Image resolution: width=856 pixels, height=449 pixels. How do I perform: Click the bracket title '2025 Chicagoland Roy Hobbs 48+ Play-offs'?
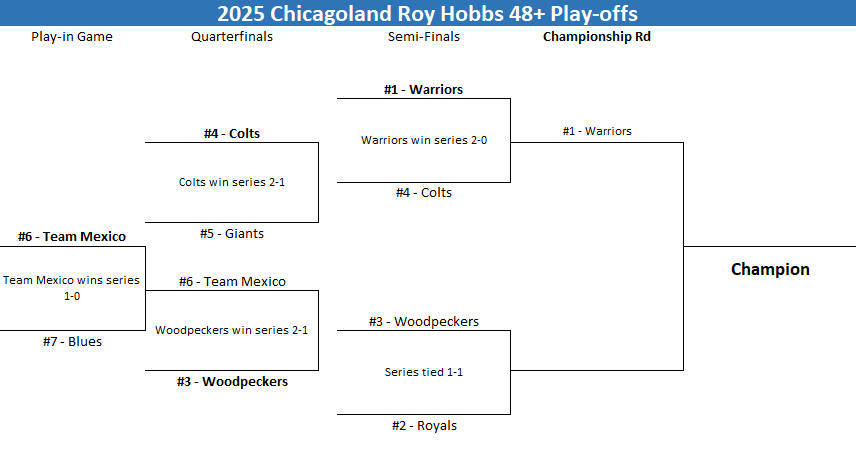coord(427,13)
